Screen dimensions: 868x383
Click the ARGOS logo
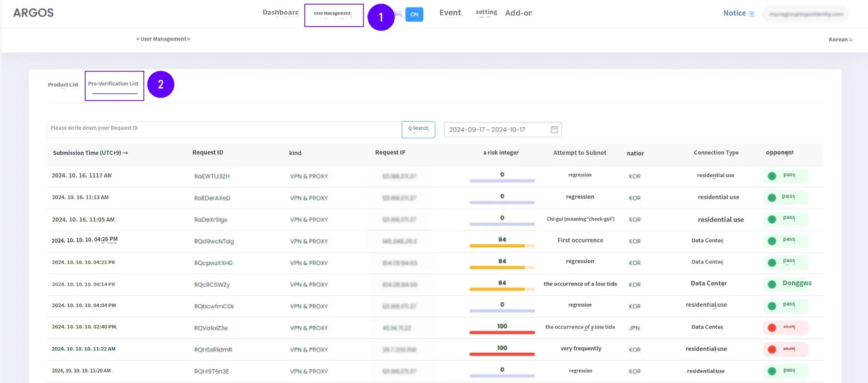(33, 13)
